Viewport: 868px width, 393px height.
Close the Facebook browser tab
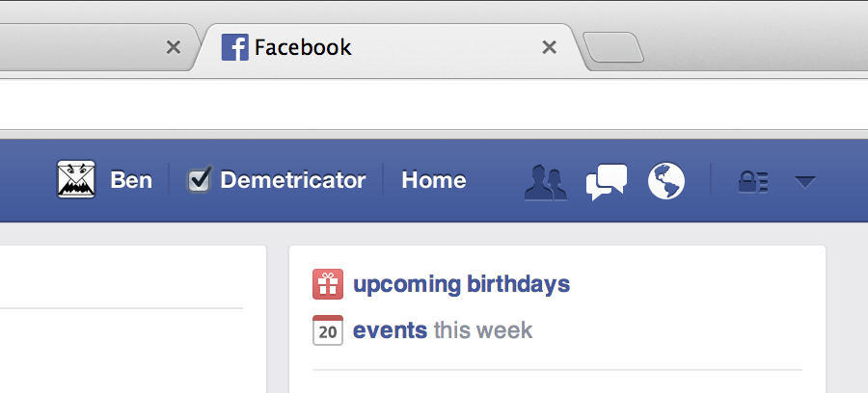549,47
